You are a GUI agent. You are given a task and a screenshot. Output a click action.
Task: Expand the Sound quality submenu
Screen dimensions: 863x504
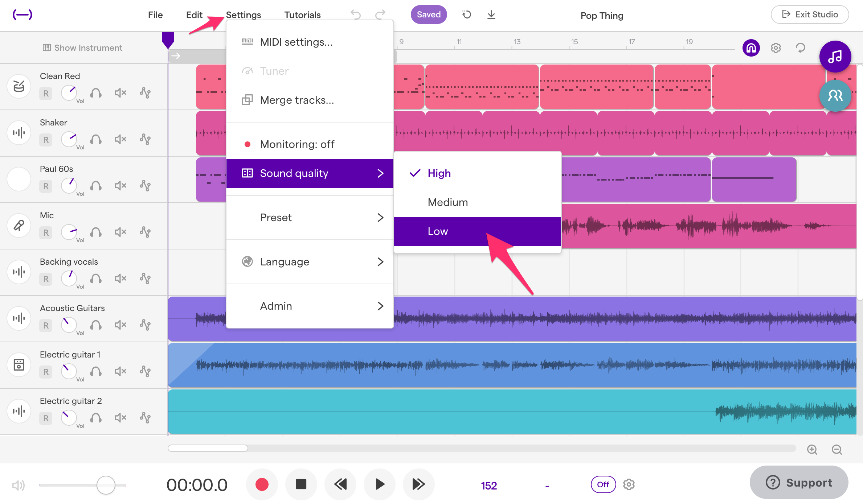(310, 173)
